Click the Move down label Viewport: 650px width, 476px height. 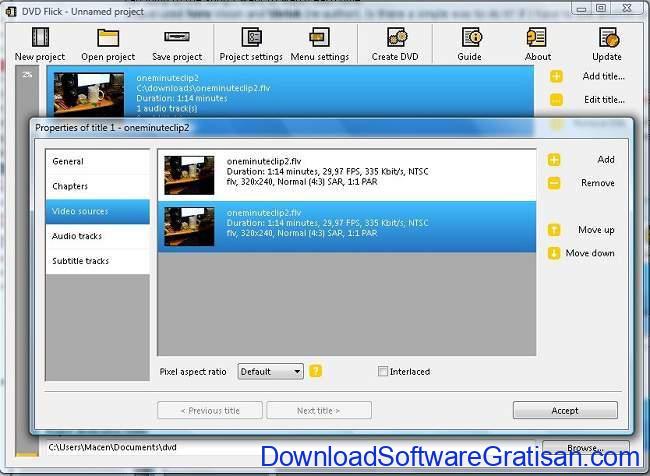590,253
